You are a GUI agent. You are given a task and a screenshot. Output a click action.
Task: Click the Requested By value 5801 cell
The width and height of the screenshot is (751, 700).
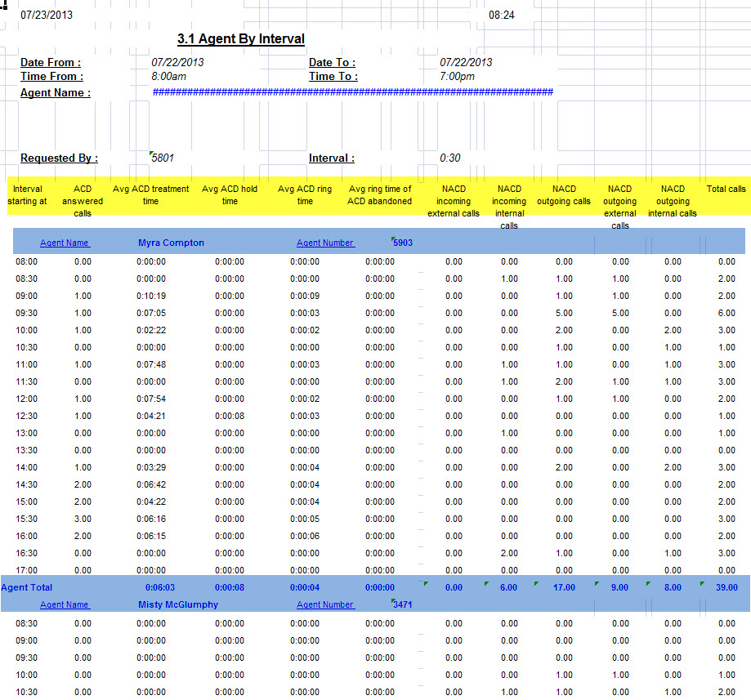click(x=163, y=158)
